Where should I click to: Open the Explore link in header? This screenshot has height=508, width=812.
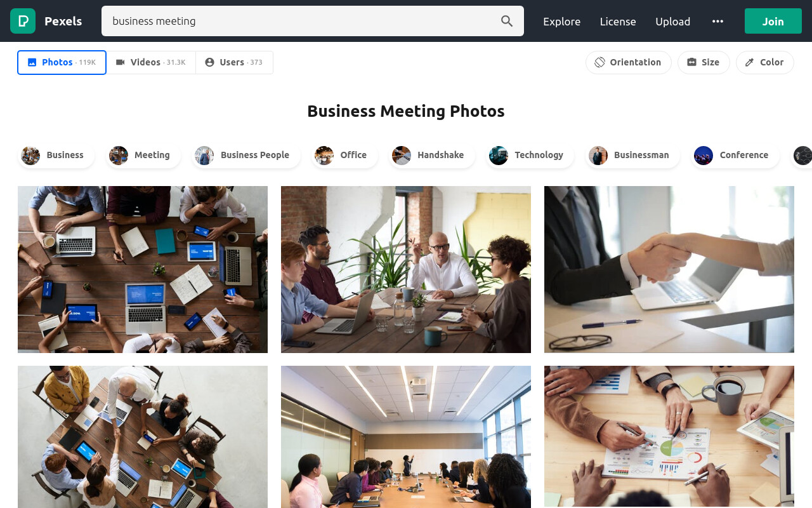pos(561,21)
